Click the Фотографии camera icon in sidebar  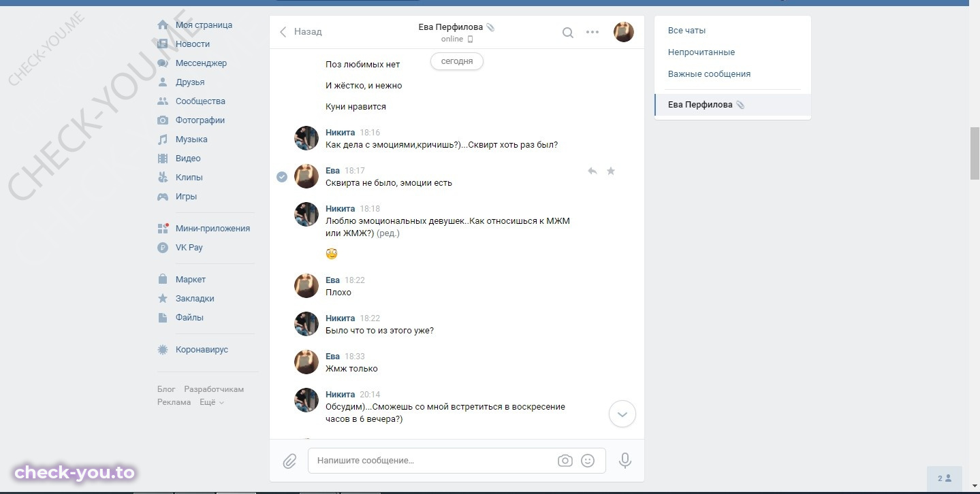coord(163,120)
